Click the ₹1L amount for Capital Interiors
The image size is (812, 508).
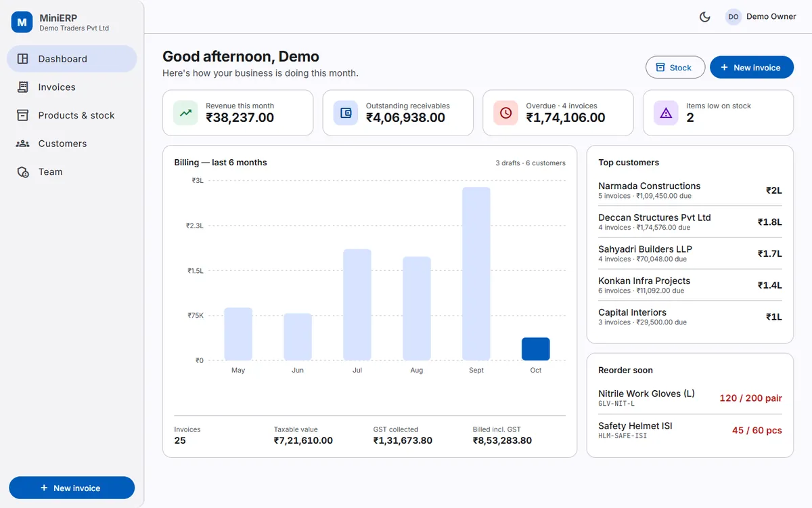[774, 317]
